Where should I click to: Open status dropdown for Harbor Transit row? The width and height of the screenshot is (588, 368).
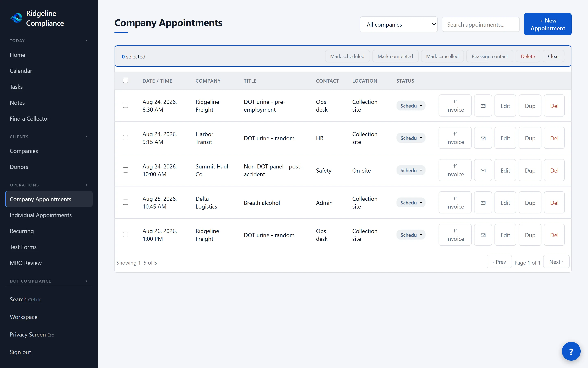(x=411, y=138)
